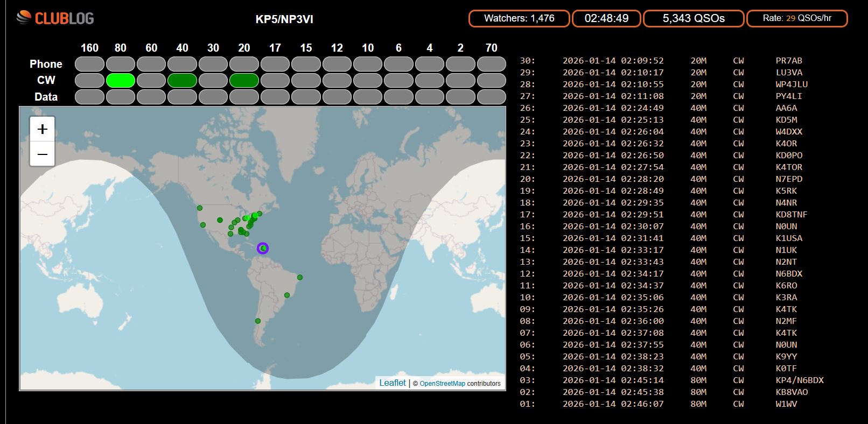Viewport: 868px width, 424px height.
Task: Click the purple KP5 station marker
Action: coord(263,248)
